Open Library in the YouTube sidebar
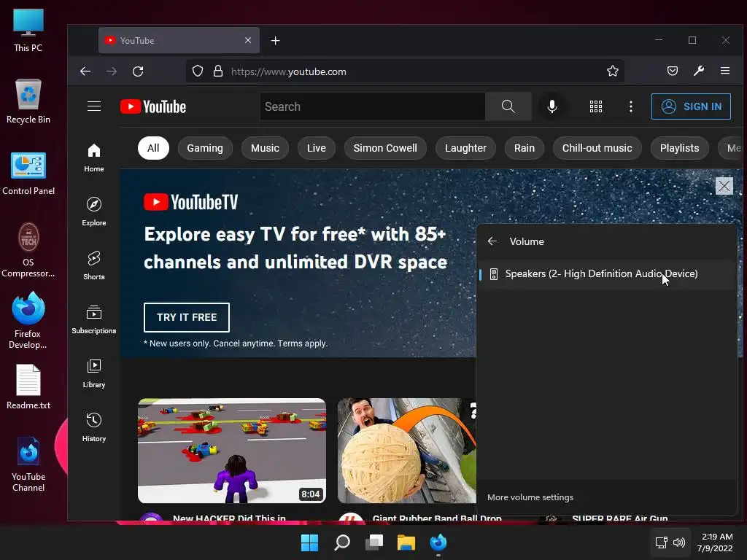Screen dimensions: 747x560 (x=94, y=373)
